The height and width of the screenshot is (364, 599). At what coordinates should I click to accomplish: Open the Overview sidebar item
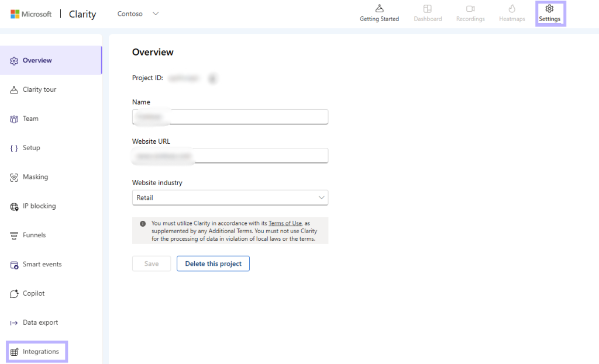pyautogui.click(x=51, y=60)
